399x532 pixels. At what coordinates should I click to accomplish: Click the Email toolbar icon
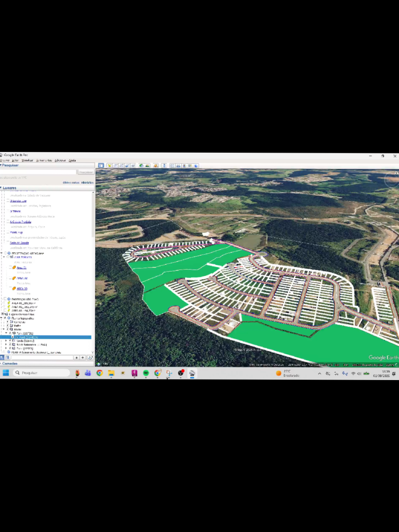[172, 165]
